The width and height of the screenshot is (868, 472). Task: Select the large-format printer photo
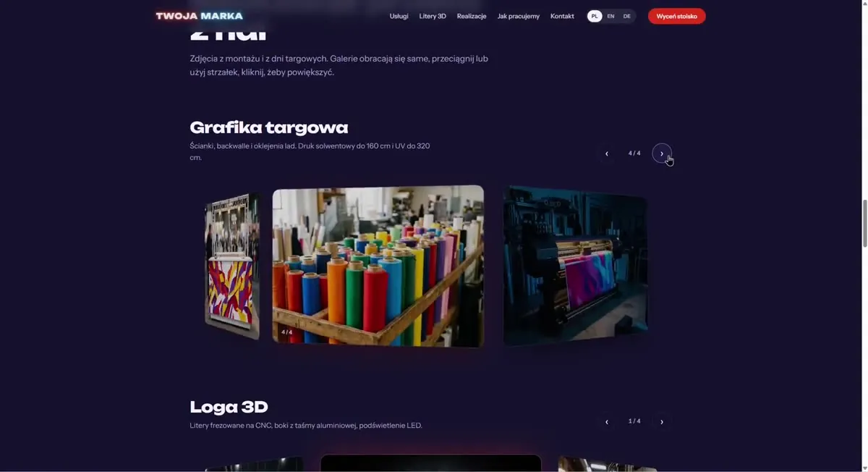click(x=575, y=265)
